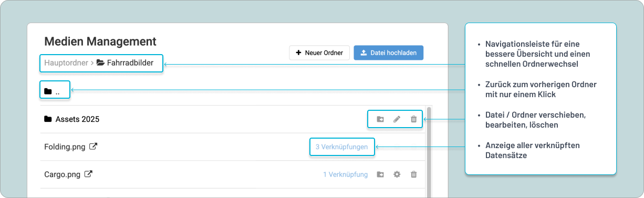Click the Neuer Ordner button
The height and width of the screenshot is (198, 644).
pos(319,53)
